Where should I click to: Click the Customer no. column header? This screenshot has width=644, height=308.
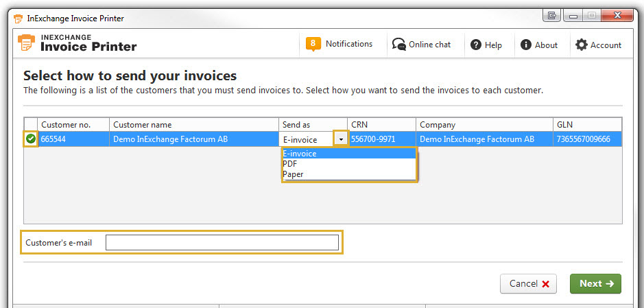(73, 125)
